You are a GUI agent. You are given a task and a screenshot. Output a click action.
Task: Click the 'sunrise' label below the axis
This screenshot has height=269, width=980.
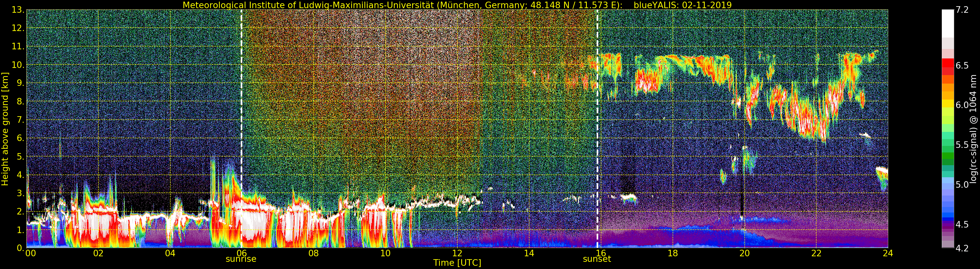(x=241, y=259)
